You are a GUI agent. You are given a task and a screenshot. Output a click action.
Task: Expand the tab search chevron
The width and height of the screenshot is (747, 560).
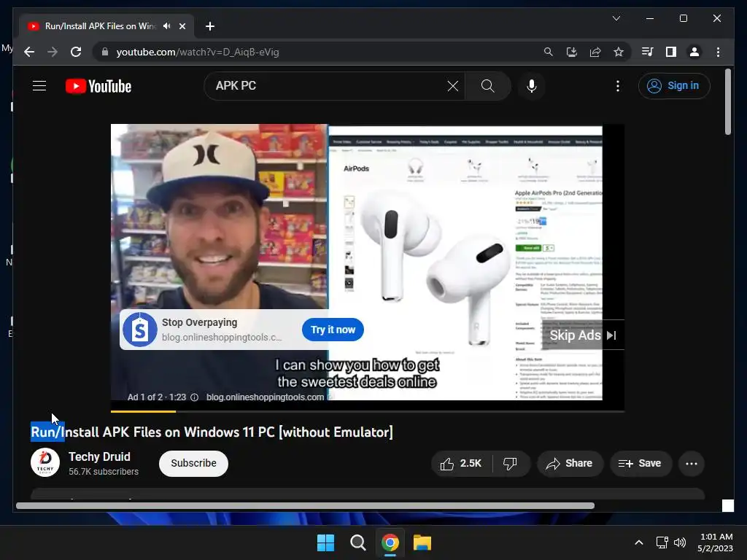tap(616, 18)
